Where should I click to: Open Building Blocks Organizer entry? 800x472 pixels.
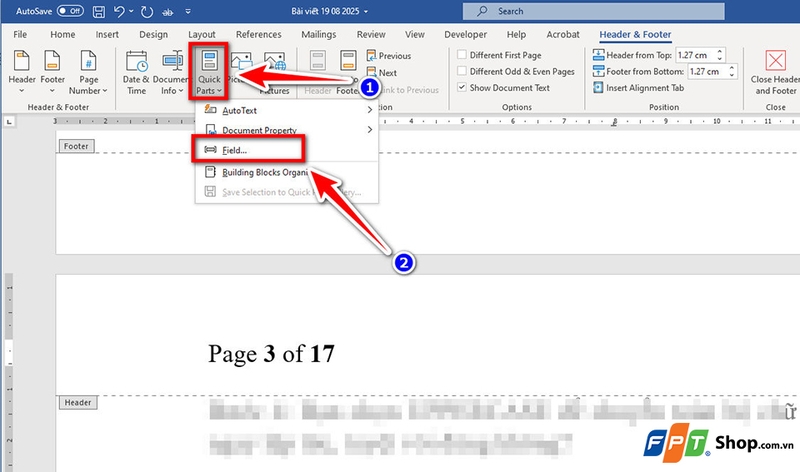287,172
